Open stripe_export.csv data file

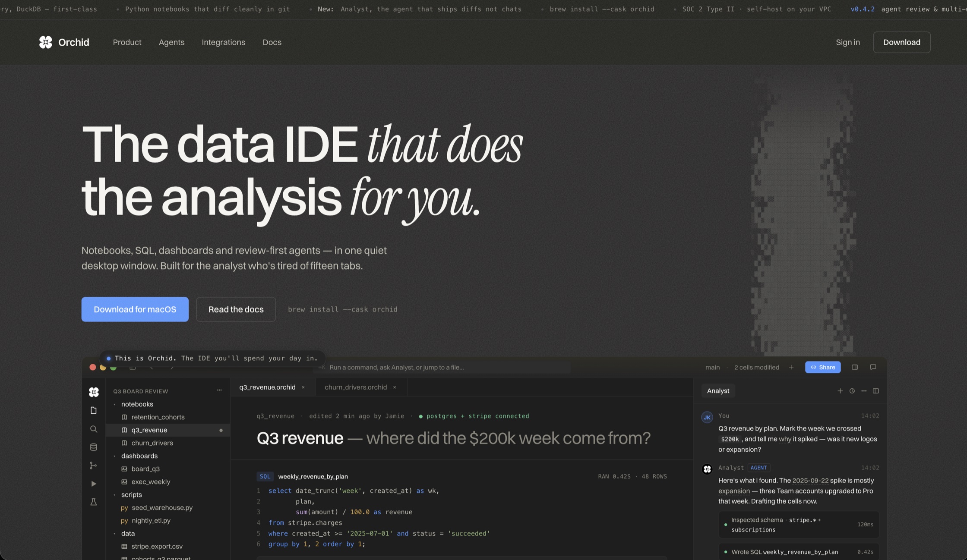[x=168, y=547]
